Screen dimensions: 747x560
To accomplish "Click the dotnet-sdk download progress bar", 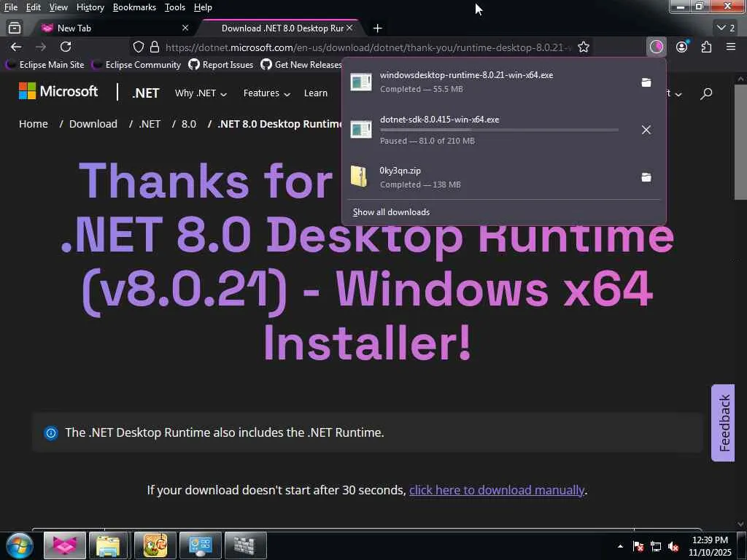I will tap(499, 130).
